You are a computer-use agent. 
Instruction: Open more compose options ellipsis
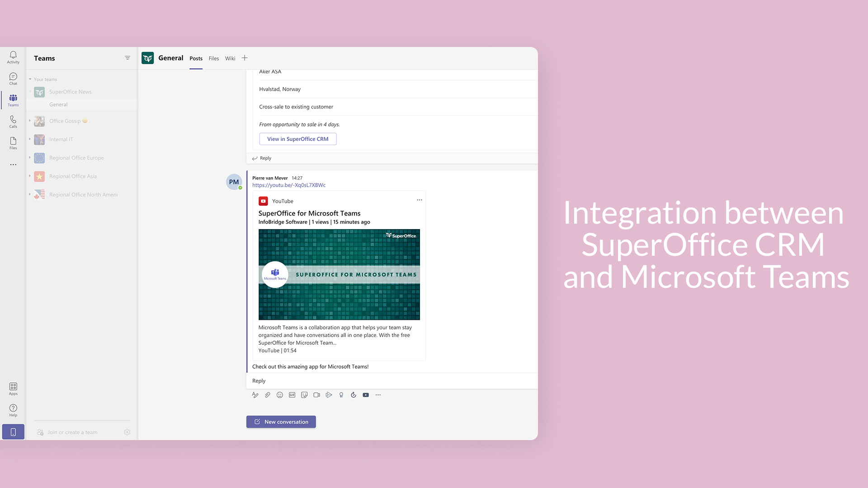click(378, 395)
